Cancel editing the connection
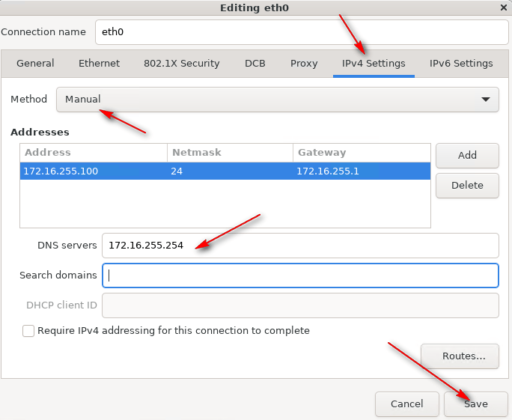The height and width of the screenshot is (420, 512). [x=406, y=404]
